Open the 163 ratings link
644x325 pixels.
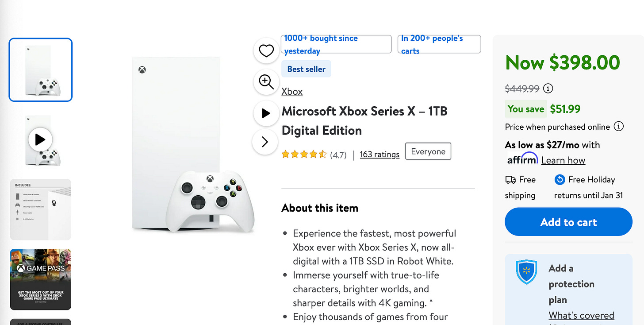pyautogui.click(x=379, y=154)
